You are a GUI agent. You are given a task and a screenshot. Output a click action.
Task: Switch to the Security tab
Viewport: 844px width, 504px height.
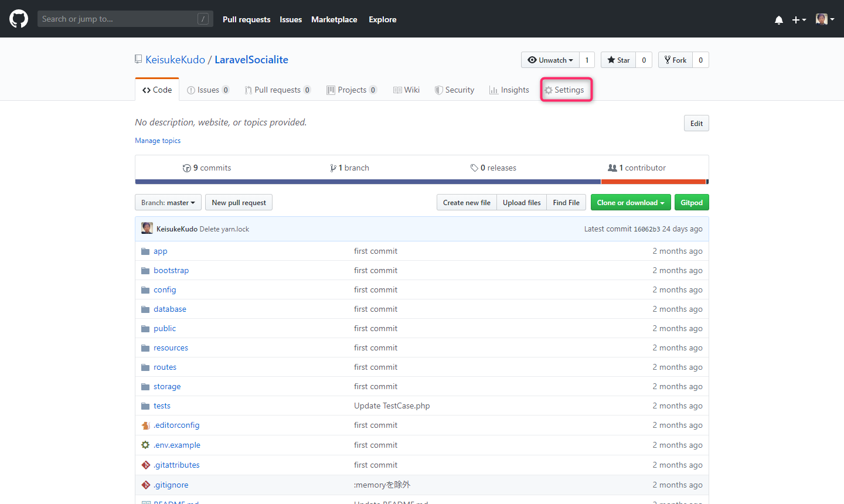[x=454, y=90]
